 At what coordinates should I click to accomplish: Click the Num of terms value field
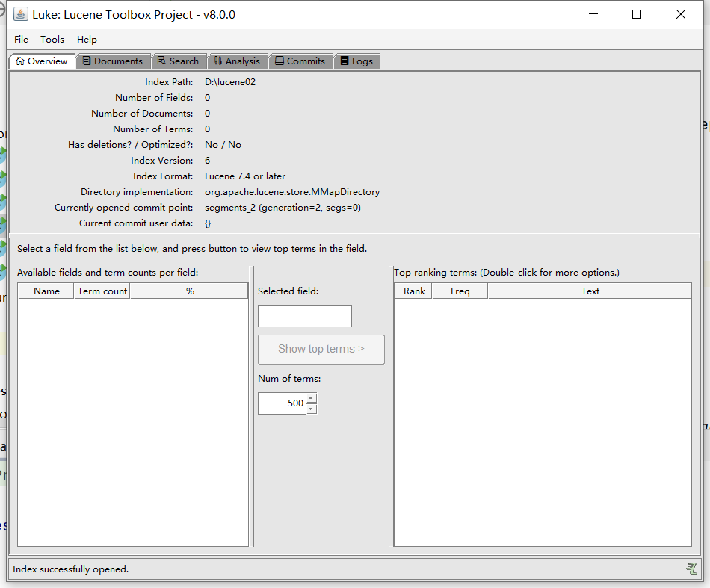point(282,403)
